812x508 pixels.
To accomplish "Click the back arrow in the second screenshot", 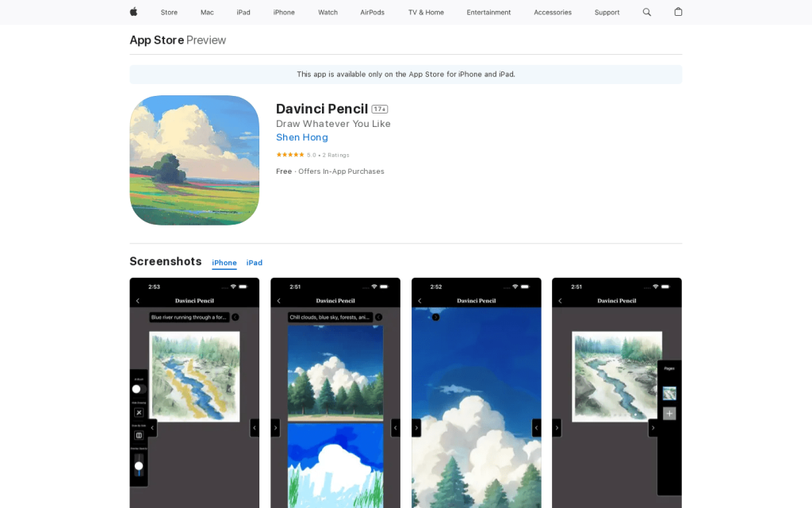I will [x=278, y=301].
